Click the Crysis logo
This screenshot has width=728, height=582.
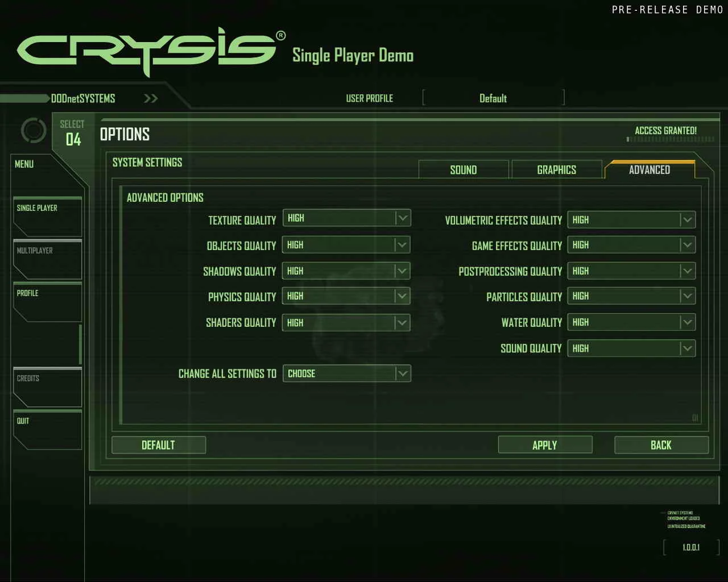click(151, 51)
